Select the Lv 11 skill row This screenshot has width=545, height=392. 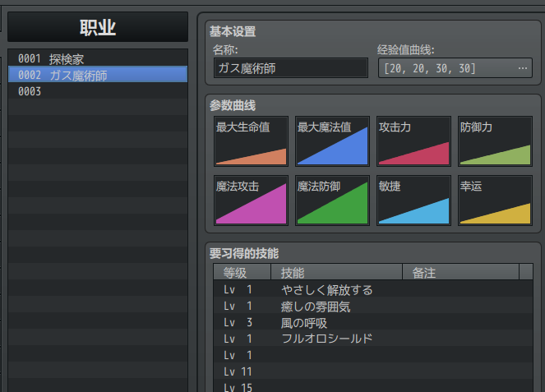coord(373,371)
